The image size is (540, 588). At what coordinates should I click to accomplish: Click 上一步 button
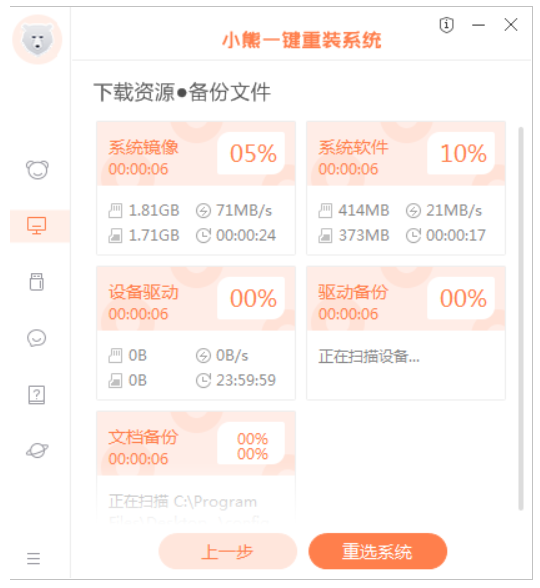point(228,551)
